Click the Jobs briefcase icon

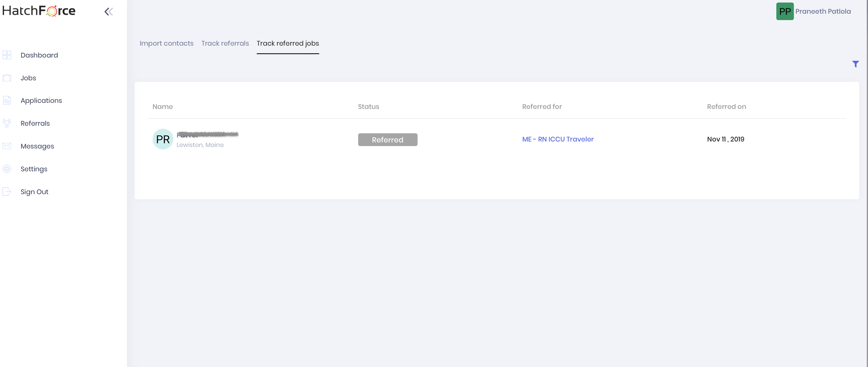(7, 78)
